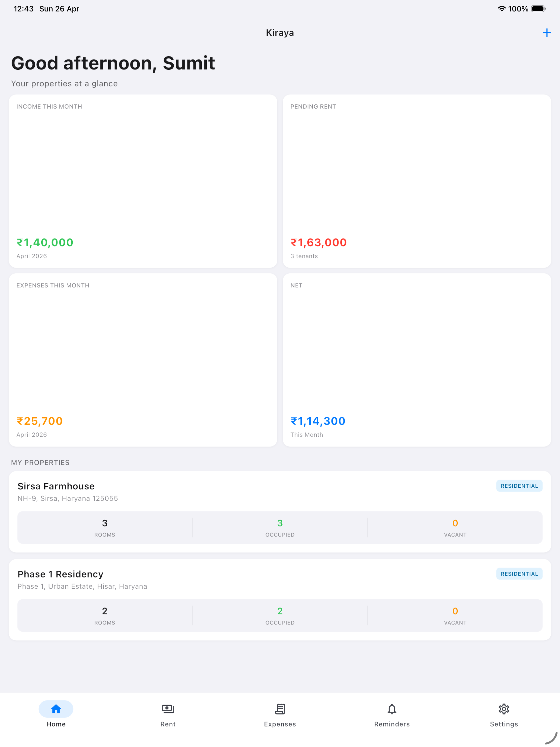Viewport: 560px width, 747px height.
Task: Click the 'Good afternoon, Sumit' heading
Action: (113, 63)
